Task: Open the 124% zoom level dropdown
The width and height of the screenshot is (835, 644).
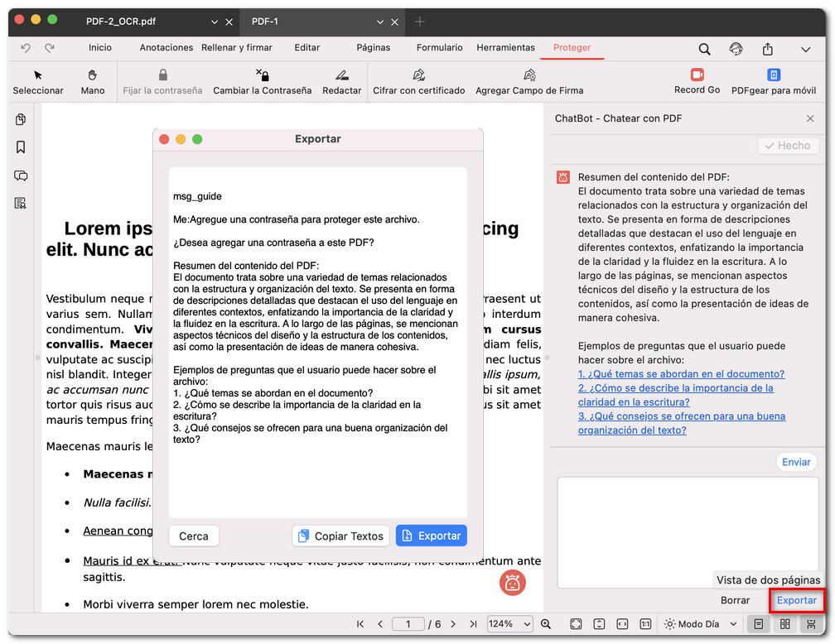Action: 510,624
